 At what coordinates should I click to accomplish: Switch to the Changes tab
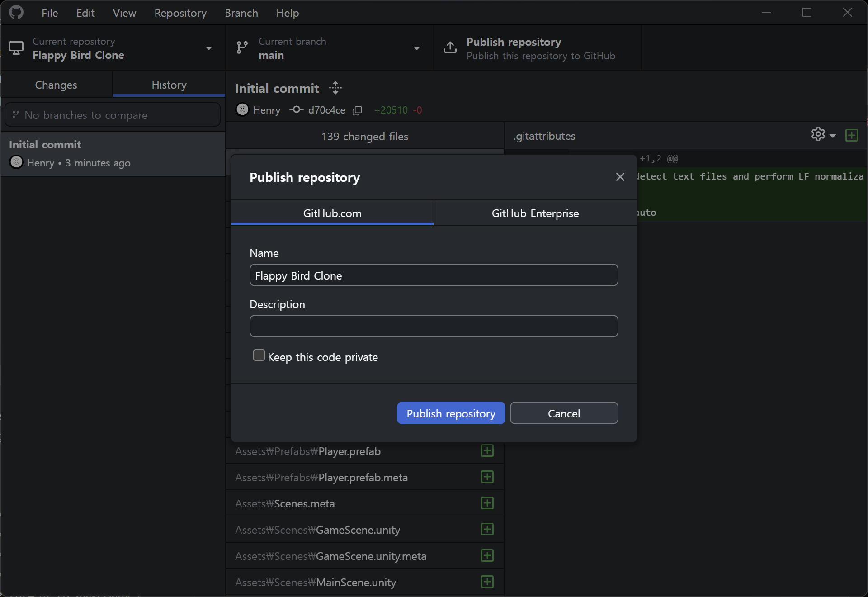[57, 85]
